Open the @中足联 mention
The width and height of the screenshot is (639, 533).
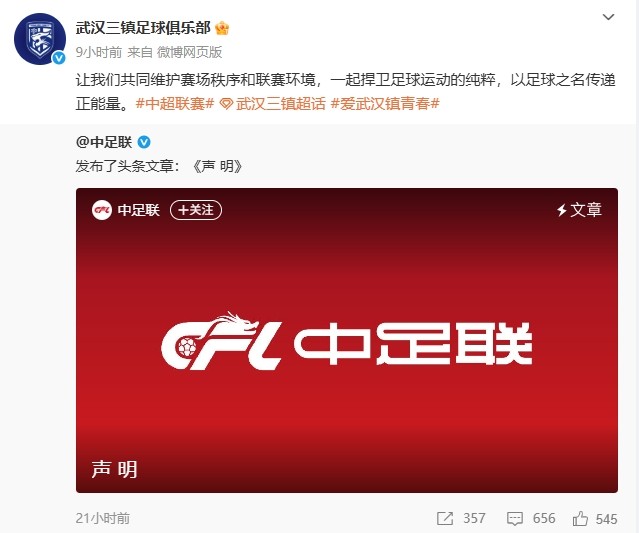104,142
